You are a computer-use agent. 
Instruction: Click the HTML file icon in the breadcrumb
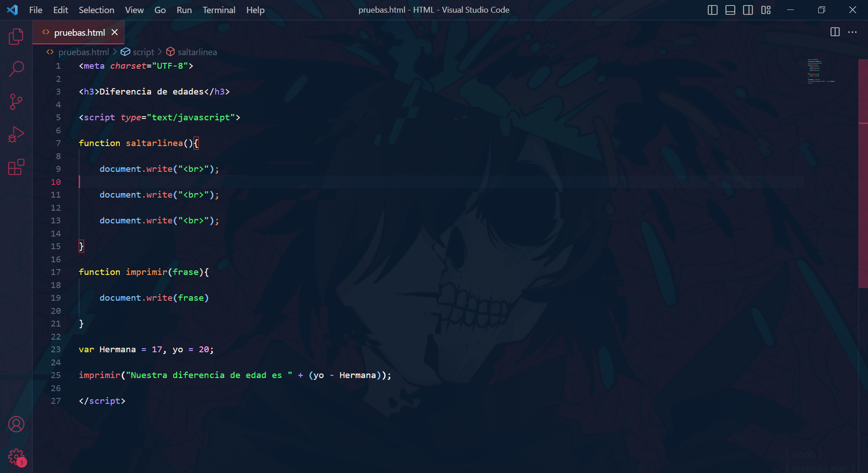50,52
